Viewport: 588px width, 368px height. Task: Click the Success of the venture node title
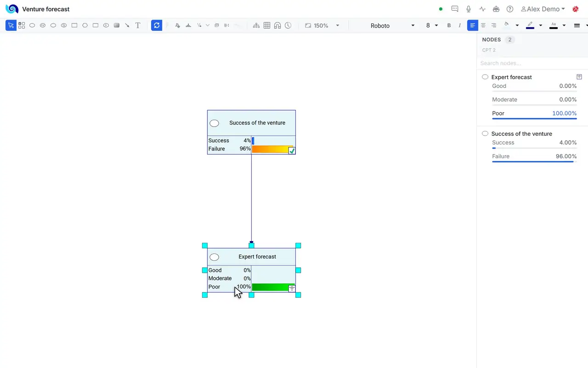coord(257,123)
